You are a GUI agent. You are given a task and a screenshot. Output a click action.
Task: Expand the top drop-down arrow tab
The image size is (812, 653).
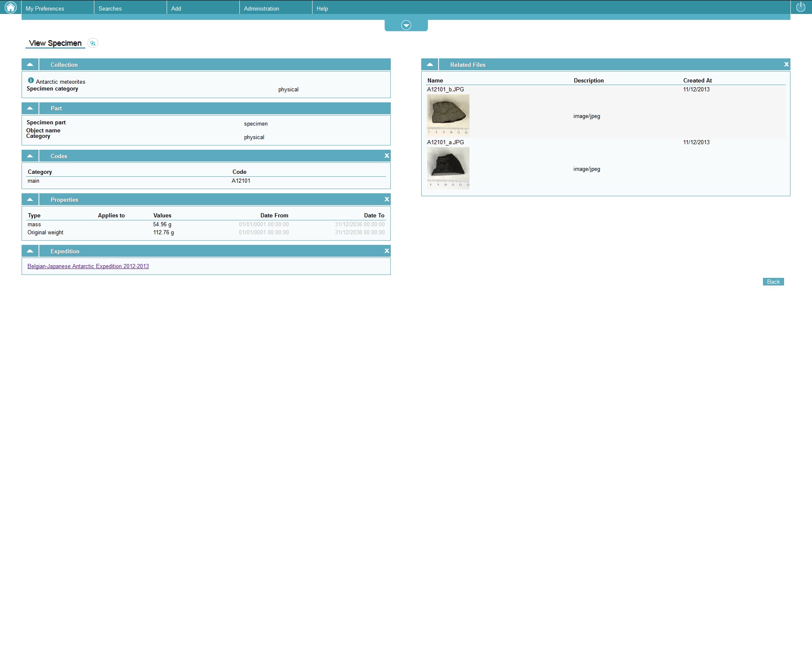406,25
